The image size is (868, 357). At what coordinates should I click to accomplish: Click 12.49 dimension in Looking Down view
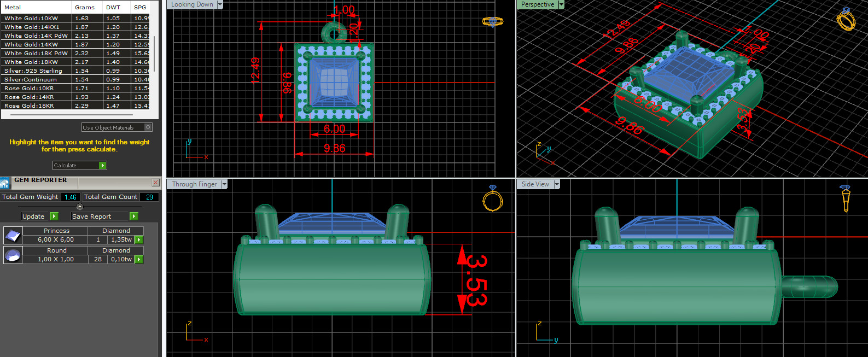tap(255, 70)
